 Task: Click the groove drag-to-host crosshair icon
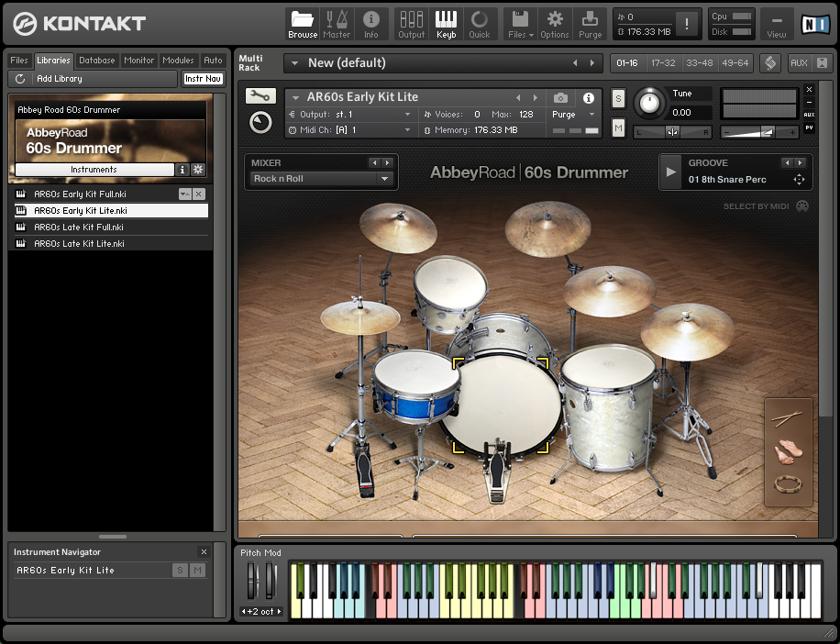799,180
